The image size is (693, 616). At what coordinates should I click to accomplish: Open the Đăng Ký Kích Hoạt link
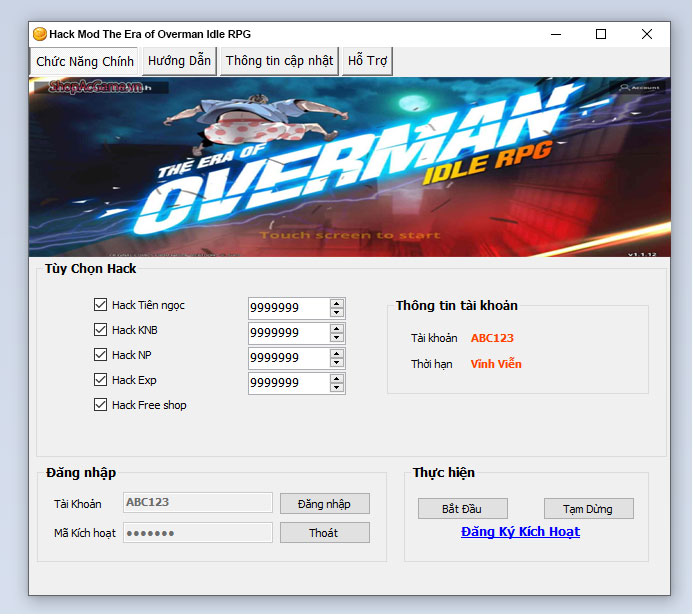pos(520,532)
